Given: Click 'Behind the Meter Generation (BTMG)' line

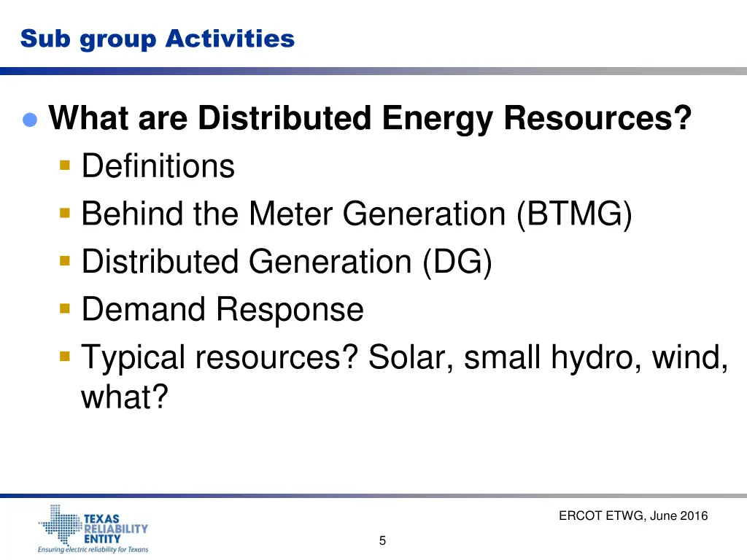Looking at the screenshot, I should click(x=357, y=214).
